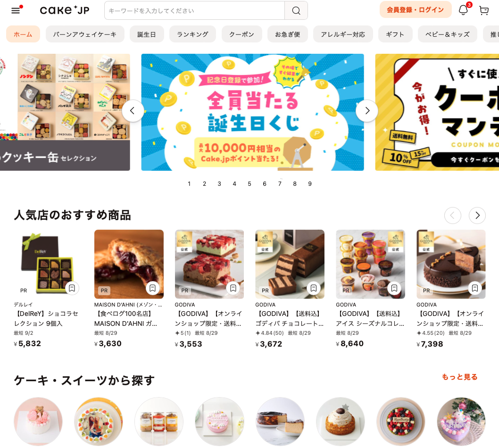Focus the keyword search field
Viewport: 499px width, 448px height.
pos(194,10)
